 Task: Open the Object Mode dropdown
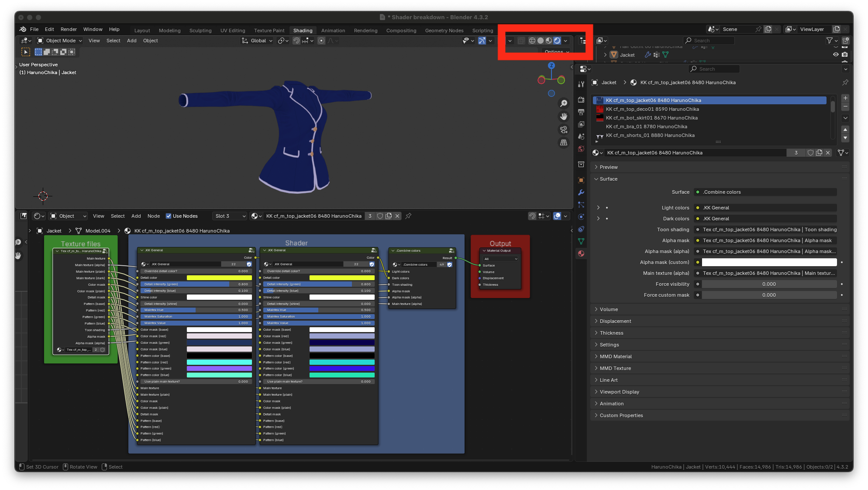pyautogui.click(x=60, y=41)
